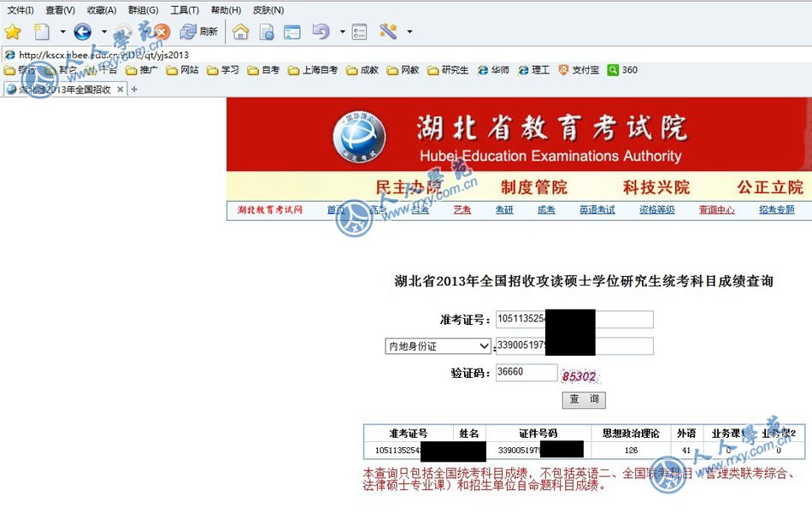Click the orange stop loading icon
Viewport: 812px width, 513px height.
click(162, 32)
